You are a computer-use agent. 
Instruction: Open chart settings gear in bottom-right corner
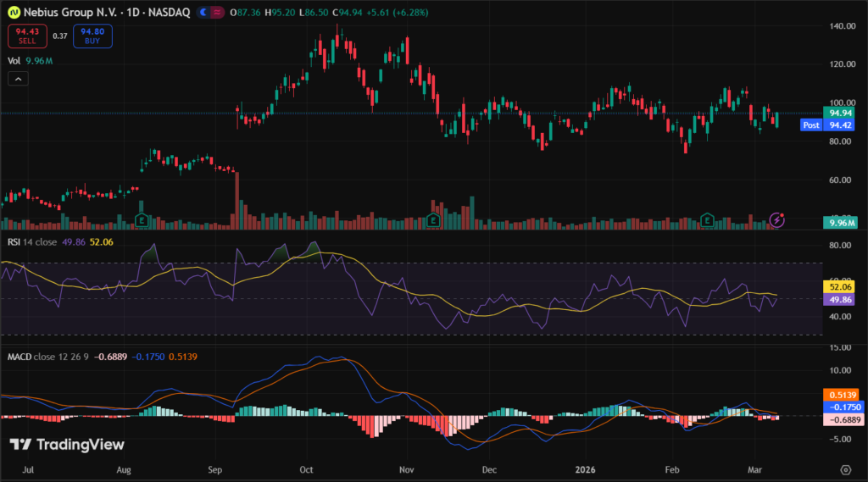coord(845,469)
